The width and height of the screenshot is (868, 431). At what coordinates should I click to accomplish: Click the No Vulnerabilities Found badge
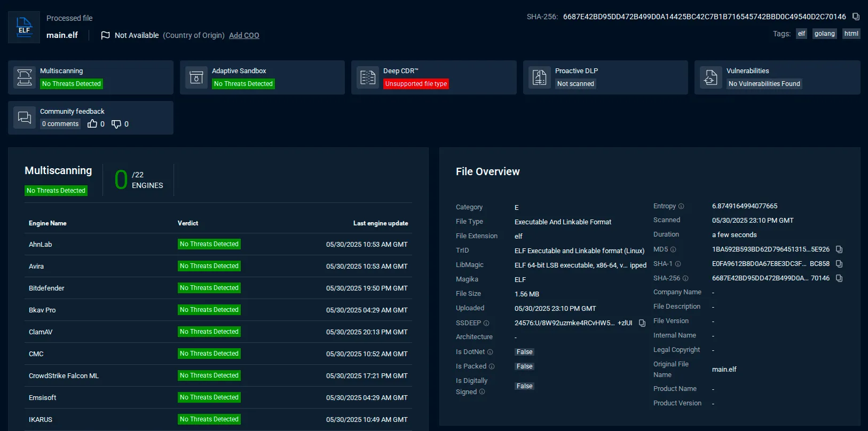(x=764, y=84)
